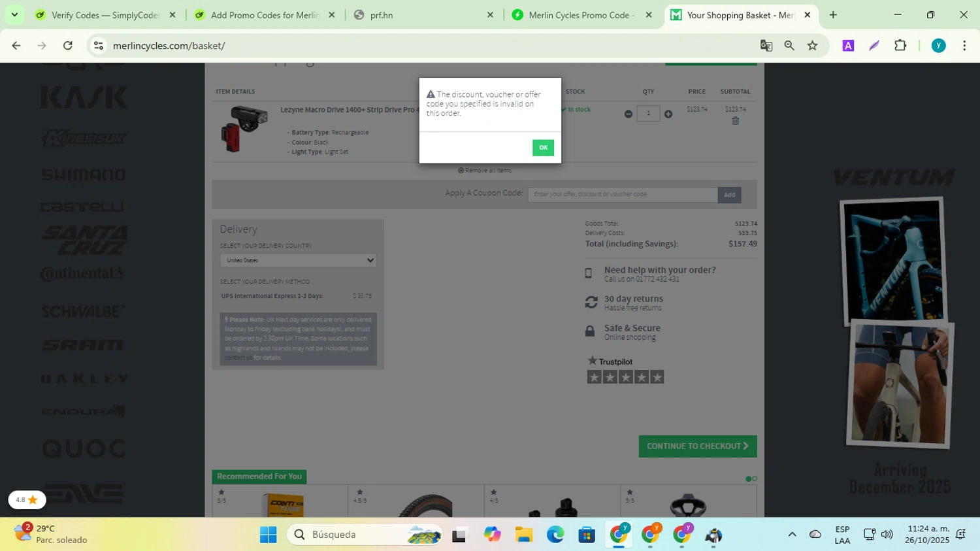This screenshot has width=980, height=551.
Task: Open Lezyne Macro Drive product link
Action: click(350, 110)
